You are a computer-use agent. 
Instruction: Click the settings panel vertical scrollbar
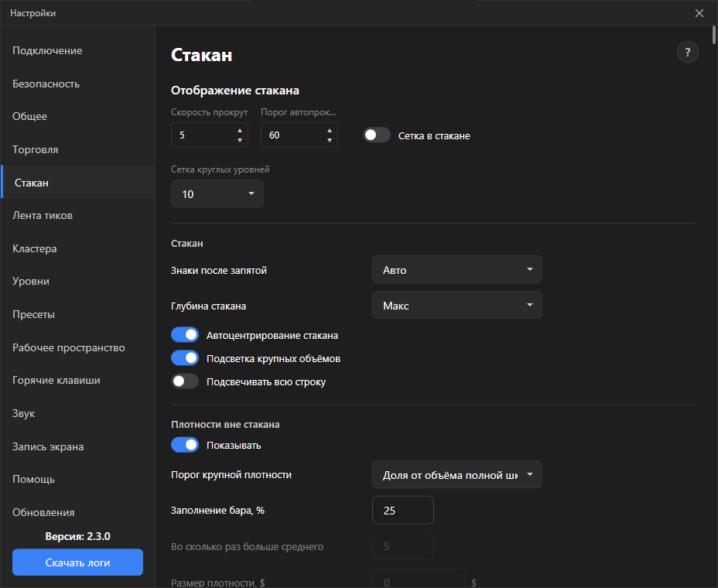click(714, 36)
